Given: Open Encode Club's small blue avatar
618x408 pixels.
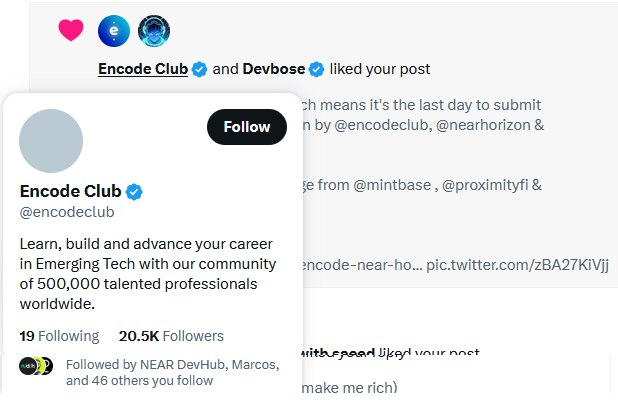Looking at the screenshot, I should click(x=114, y=31).
